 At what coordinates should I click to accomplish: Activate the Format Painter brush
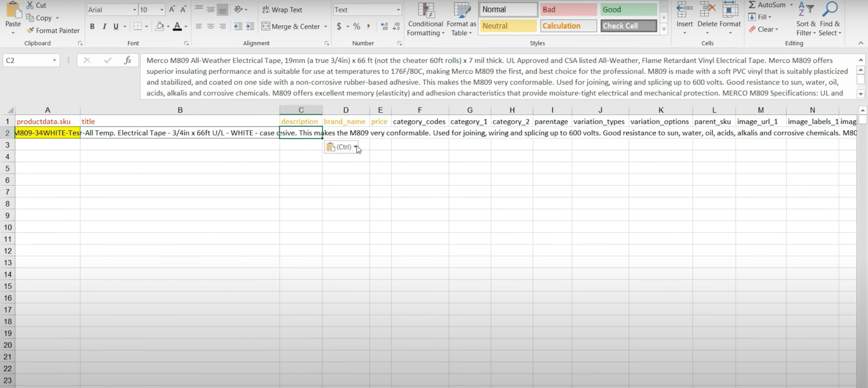(53, 30)
